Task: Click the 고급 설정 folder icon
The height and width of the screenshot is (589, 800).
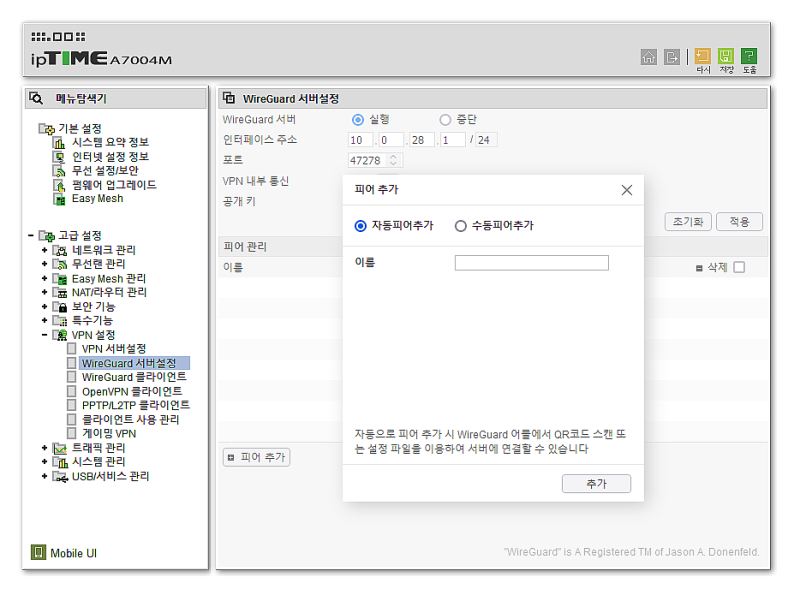Action: (47, 236)
